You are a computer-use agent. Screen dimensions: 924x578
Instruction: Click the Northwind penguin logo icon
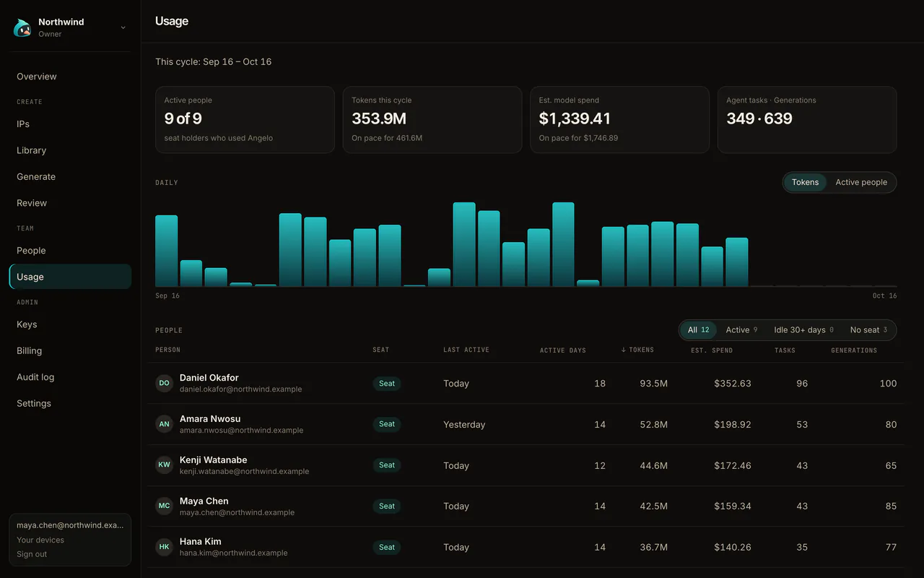coord(22,27)
